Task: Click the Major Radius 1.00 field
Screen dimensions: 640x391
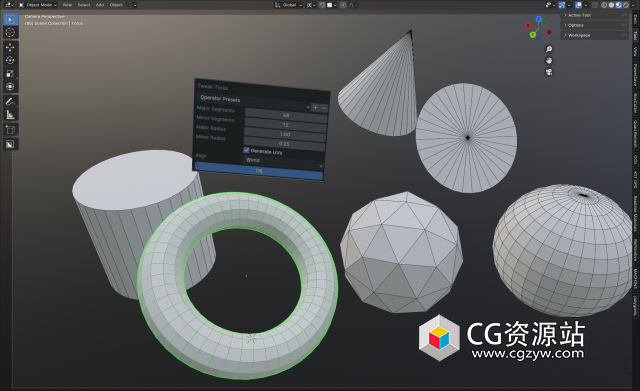Action: (285, 134)
